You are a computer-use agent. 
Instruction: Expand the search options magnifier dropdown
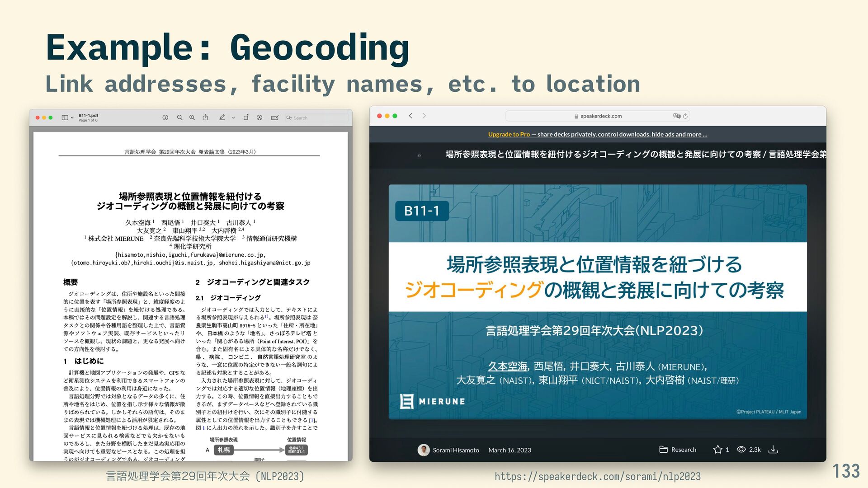[x=289, y=118]
